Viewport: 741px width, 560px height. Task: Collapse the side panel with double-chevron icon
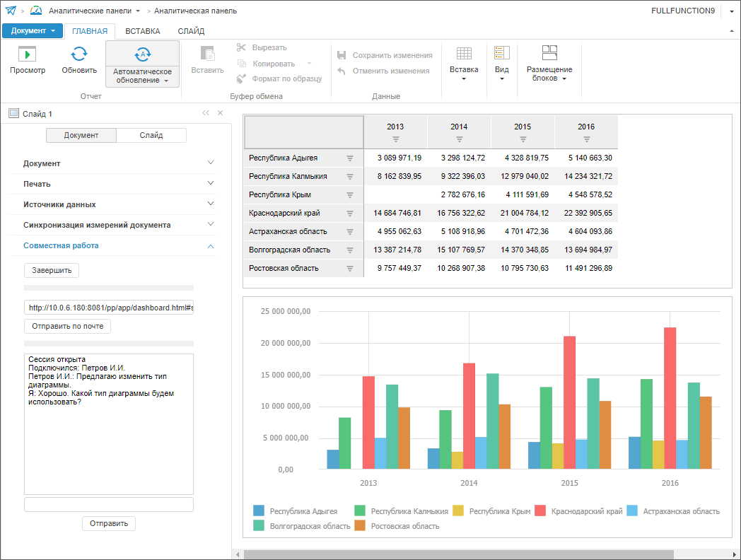pos(206,113)
